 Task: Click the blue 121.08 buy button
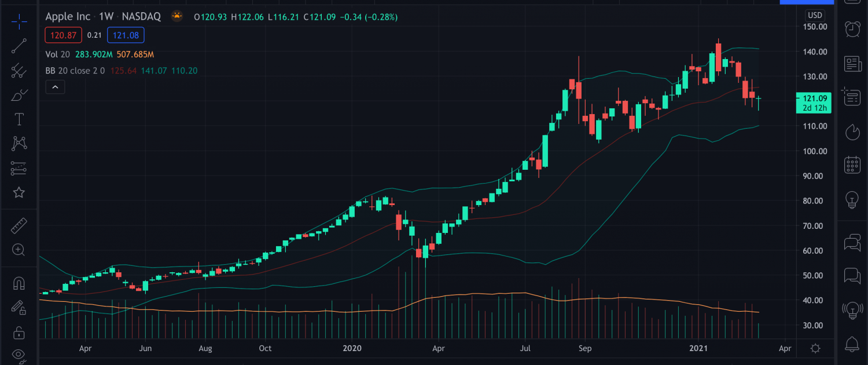tap(125, 35)
